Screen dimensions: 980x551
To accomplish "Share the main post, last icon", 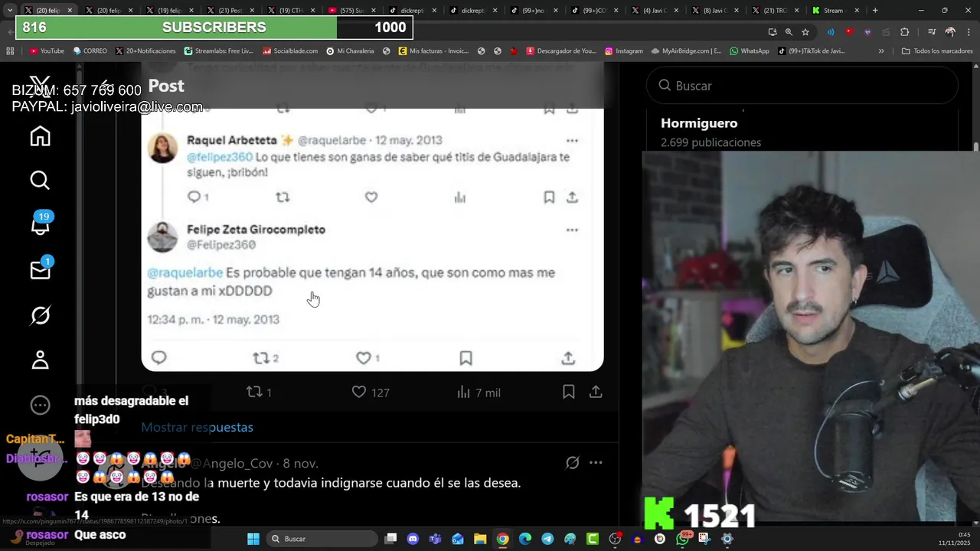I will (x=595, y=392).
